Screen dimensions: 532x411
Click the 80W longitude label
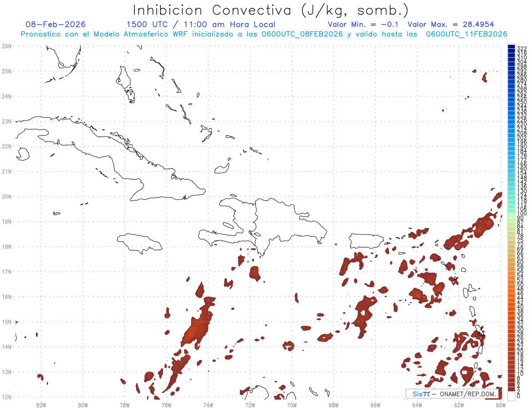click(82, 405)
